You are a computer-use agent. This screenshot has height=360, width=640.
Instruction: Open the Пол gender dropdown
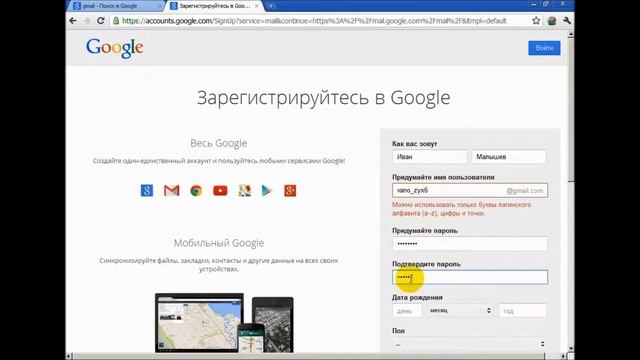pyautogui.click(x=470, y=344)
